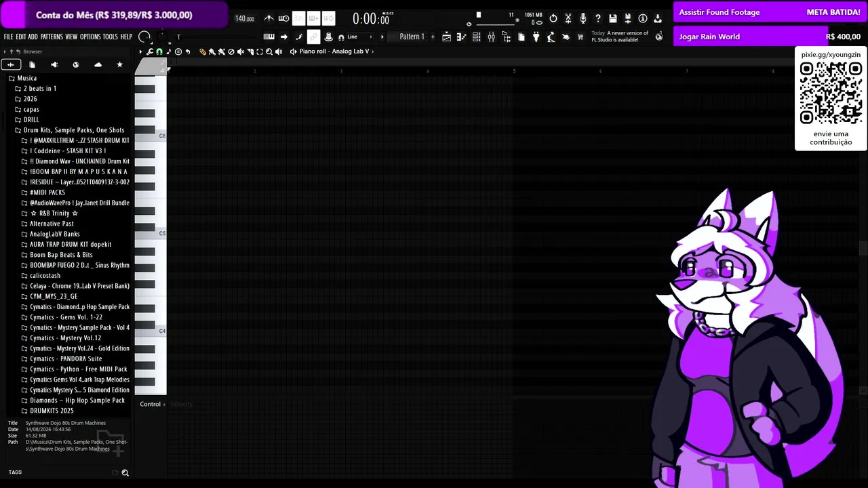Open the Channel rack icon
This screenshot has height=488, width=868.
(x=477, y=37)
